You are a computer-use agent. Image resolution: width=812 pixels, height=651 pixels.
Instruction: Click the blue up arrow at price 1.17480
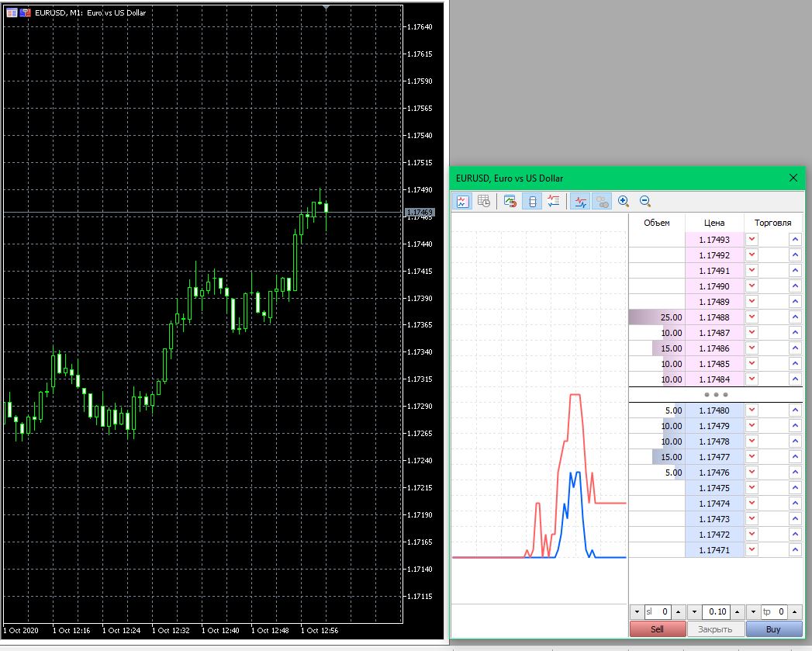tap(795, 410)
